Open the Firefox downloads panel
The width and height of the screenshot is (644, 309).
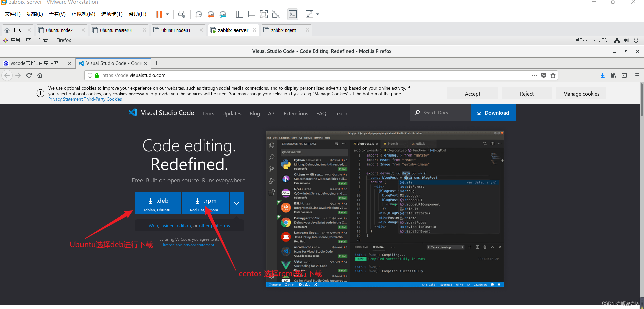point(603,75)
